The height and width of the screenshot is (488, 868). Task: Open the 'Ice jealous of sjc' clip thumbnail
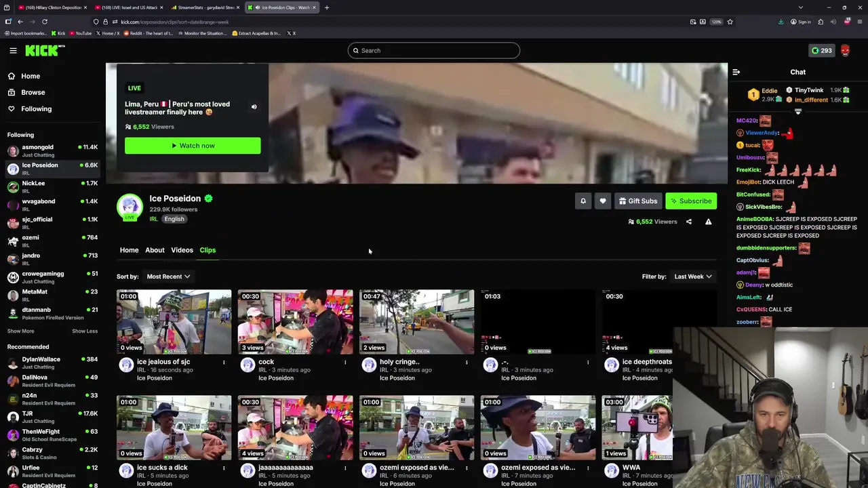coord(174,322)
